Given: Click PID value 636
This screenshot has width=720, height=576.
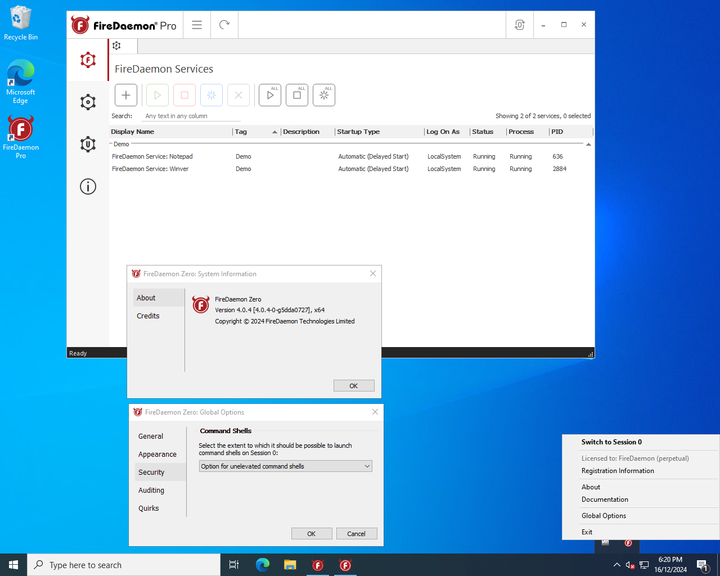Looking at the screenshot, I should (x=557, y=157).
